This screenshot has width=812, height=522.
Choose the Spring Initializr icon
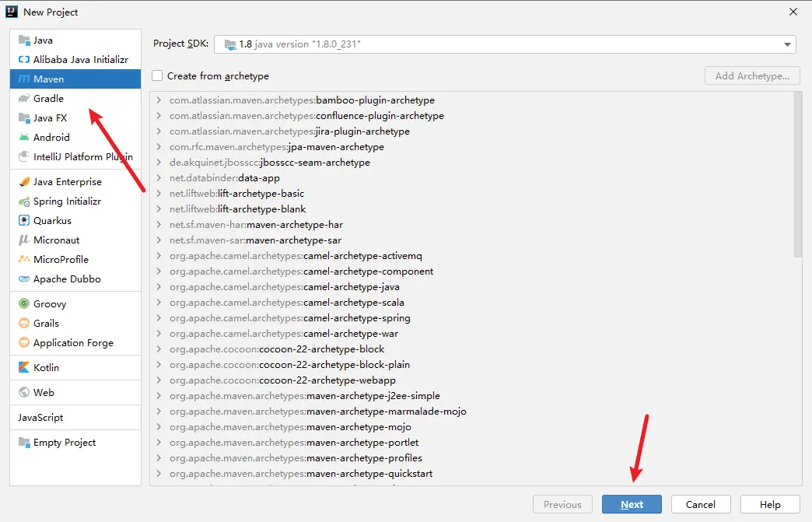pos(24,201)
